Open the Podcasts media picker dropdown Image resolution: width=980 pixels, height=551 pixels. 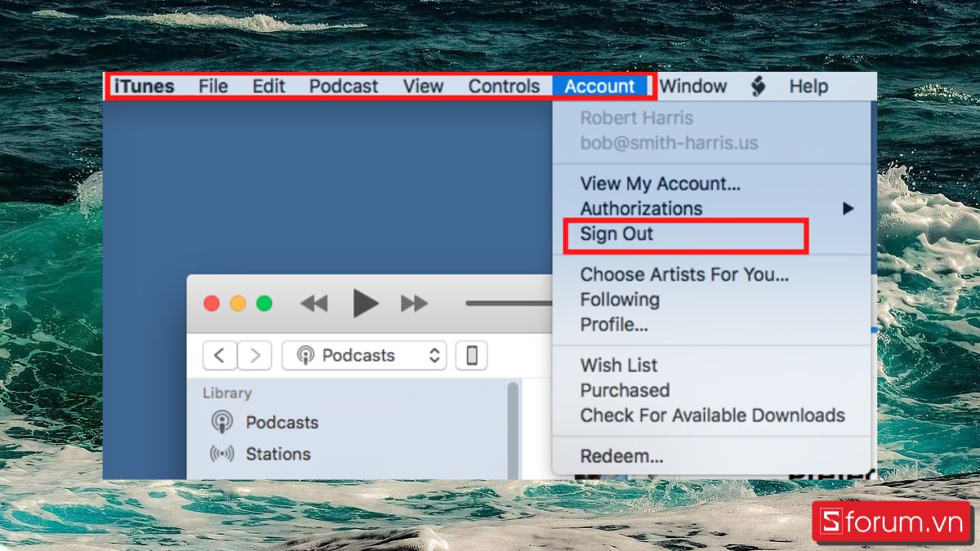[x=363, y=355]
